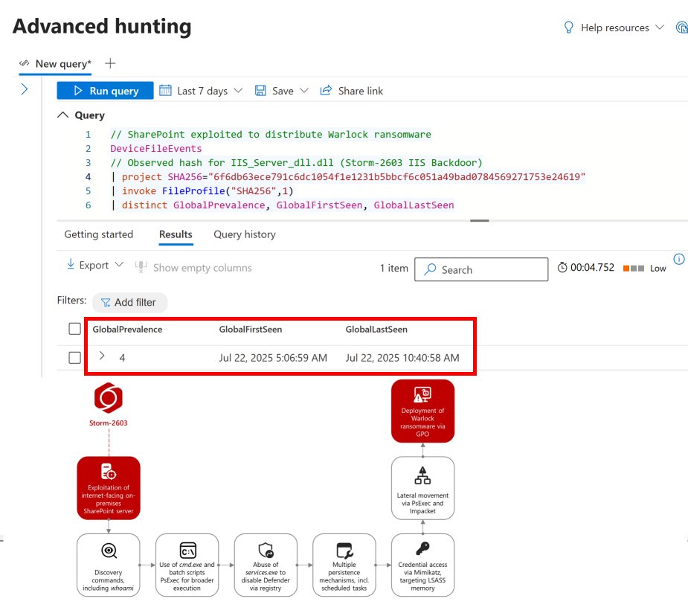
Task: Add a new query tab with plus icon
Action: tap(110, 64)
